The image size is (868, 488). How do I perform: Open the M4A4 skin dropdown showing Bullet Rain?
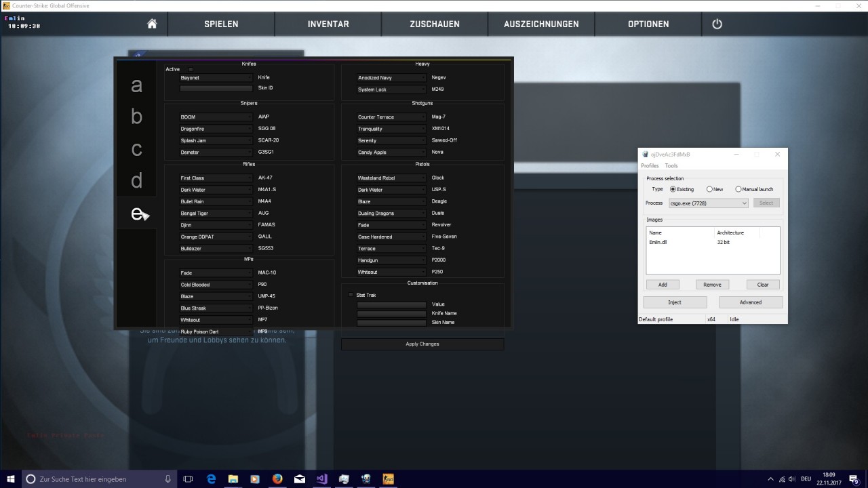(216, 201)
